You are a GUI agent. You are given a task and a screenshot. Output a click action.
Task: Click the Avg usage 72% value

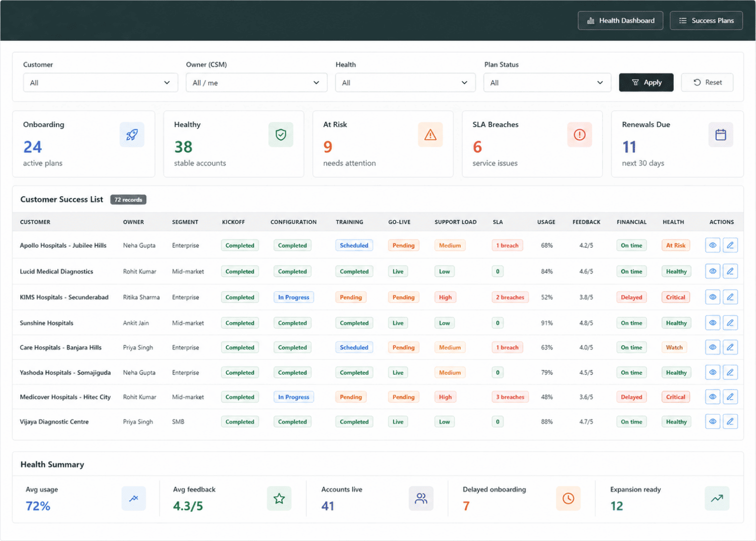[38, 506]
